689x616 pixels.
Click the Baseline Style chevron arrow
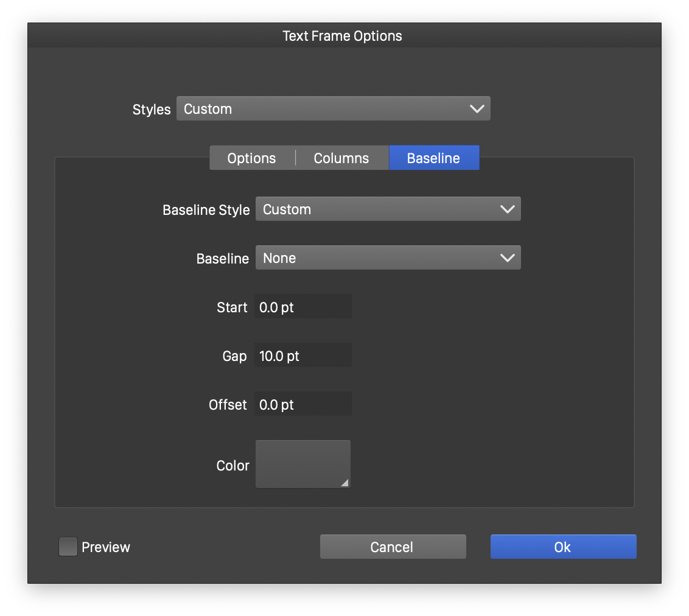[x=508, y=209]
